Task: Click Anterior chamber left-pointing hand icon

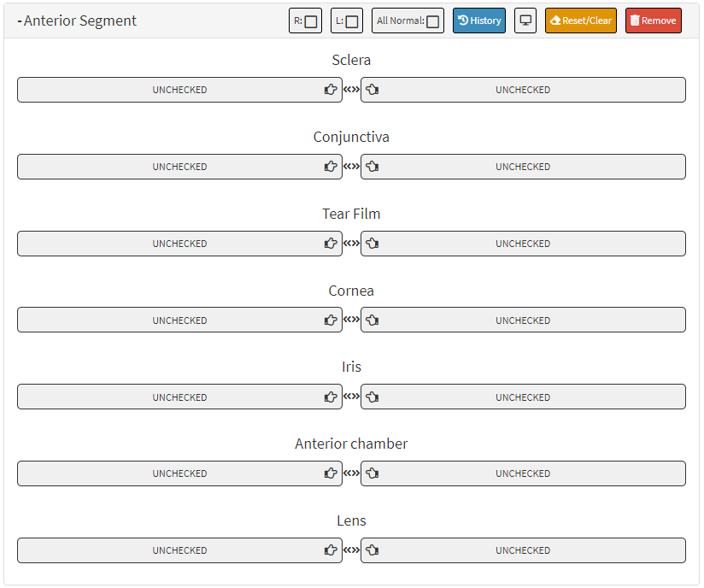Action: pos(373,473)
